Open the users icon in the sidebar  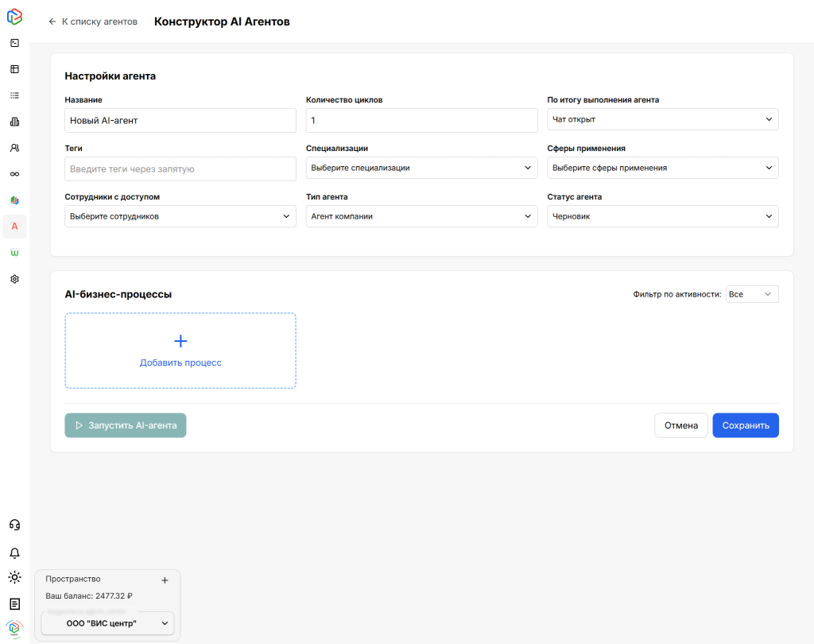14,148
